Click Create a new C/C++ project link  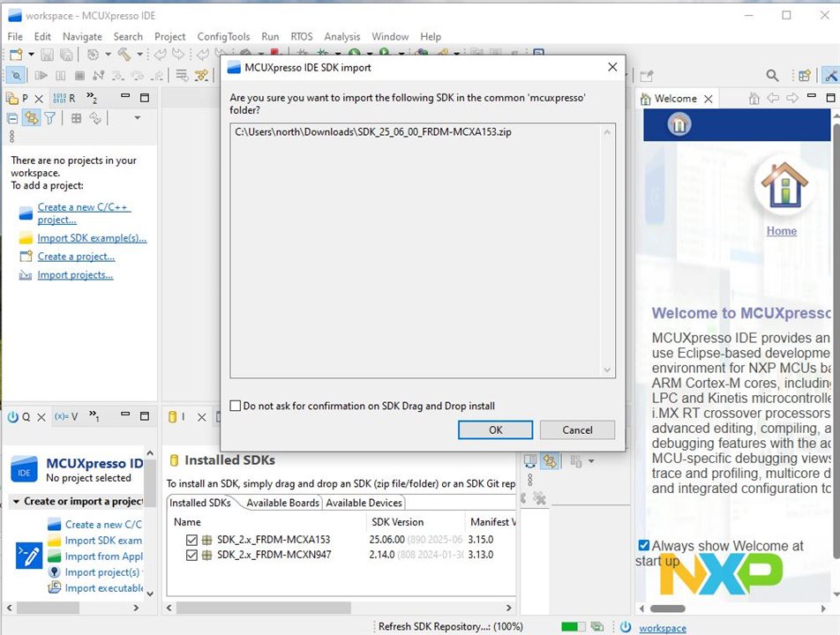pos(84,213)
